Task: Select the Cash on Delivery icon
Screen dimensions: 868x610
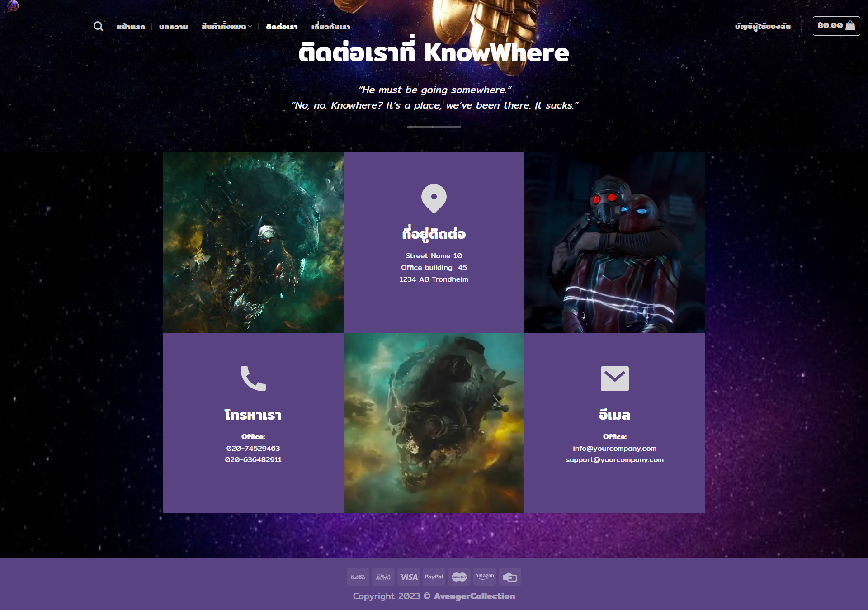Action: (x=383, y=577)
